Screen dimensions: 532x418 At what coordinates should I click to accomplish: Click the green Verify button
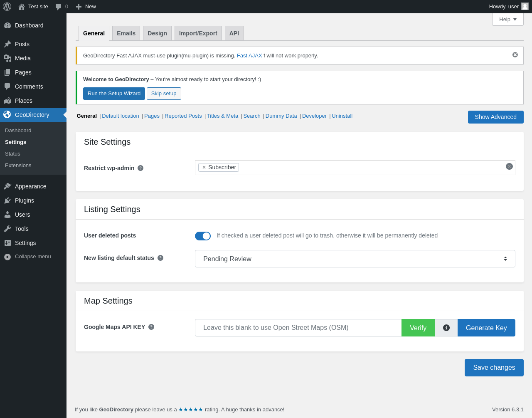click(418, 328)
